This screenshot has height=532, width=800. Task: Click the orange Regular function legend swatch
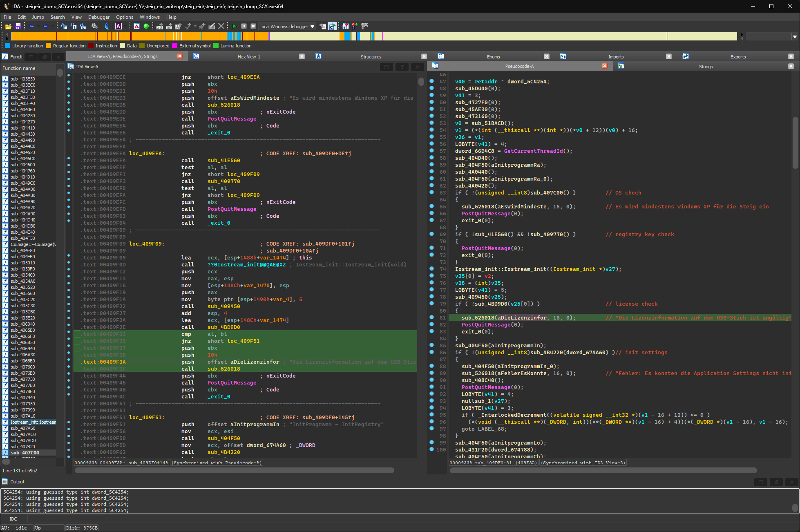pos(49,46)
